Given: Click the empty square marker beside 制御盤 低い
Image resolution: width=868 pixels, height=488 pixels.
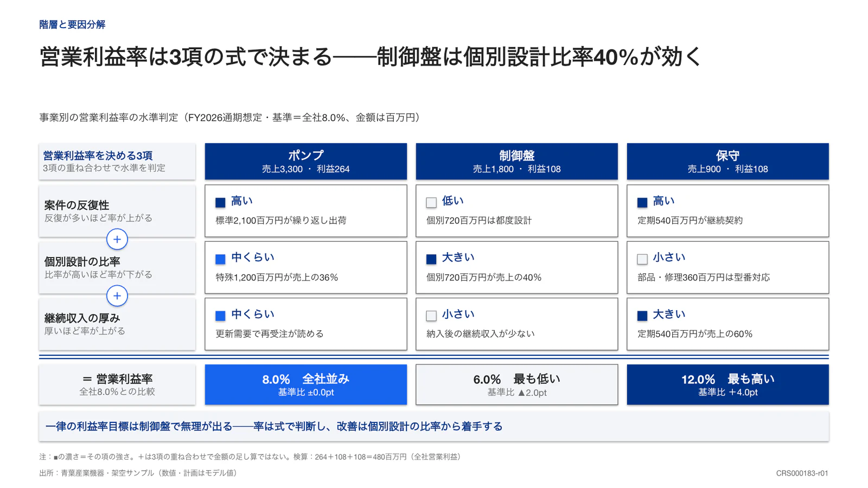Looking at the screenshot, I should 431,203.
